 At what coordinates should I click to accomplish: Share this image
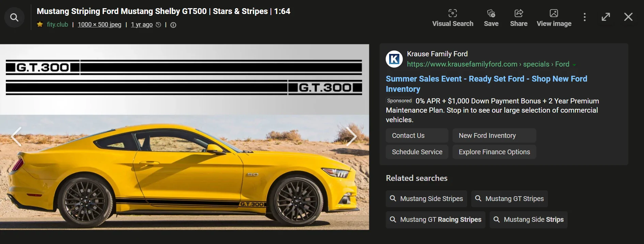(519, 18)
